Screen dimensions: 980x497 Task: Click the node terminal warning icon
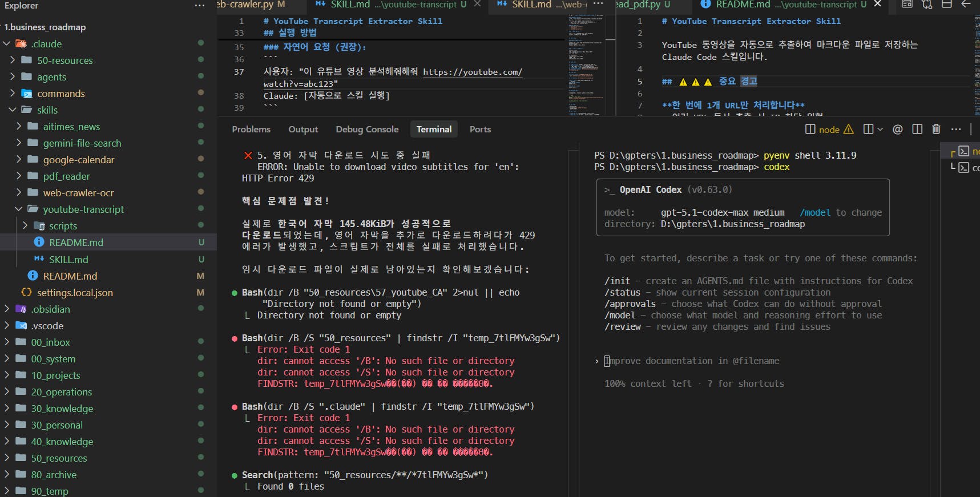point(849,130)
